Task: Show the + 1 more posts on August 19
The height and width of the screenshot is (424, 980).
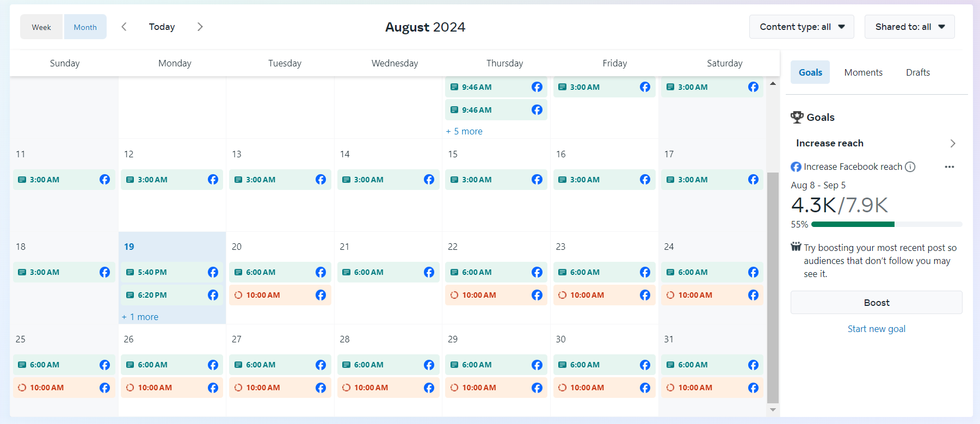Action: pyautogui.click(x=140, y=317)
